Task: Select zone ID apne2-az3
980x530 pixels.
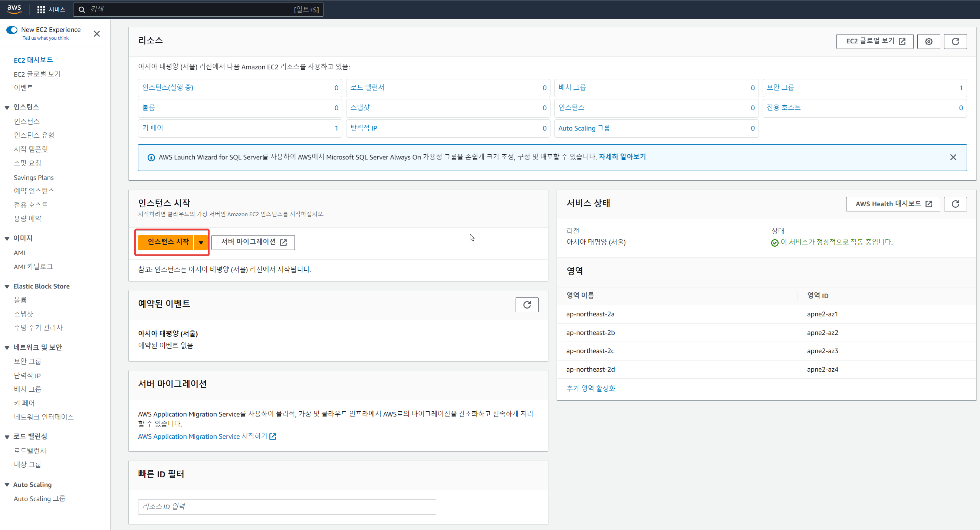Action: coord(822,351)
